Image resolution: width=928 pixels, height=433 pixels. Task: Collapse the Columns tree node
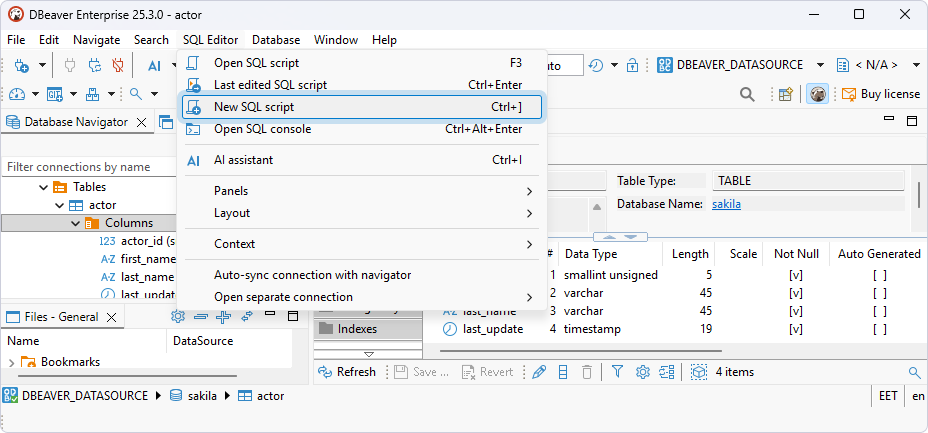point(75,224)
